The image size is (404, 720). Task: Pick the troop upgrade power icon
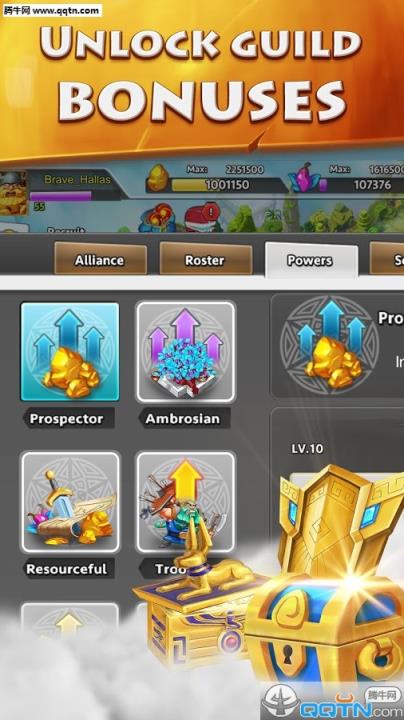click(x=185, y=501)
